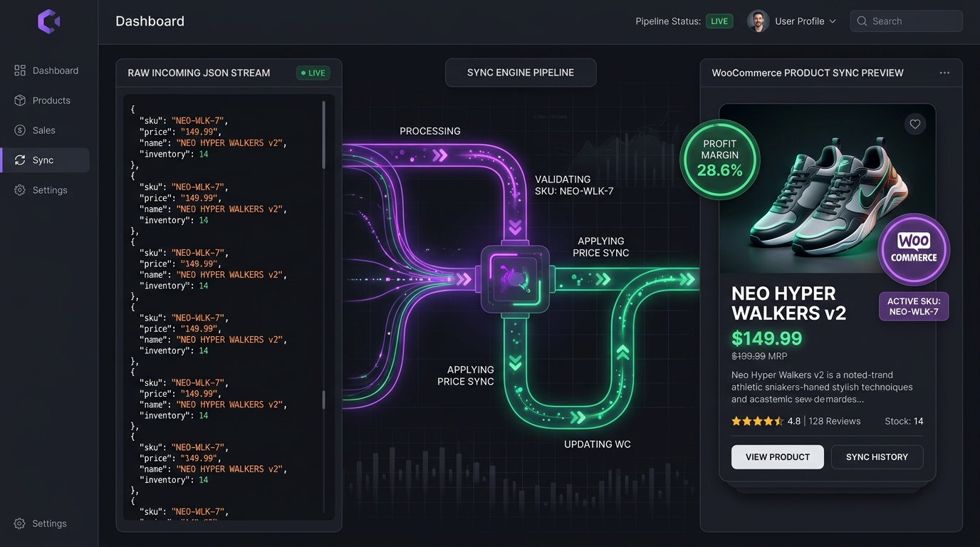Image resolution: width=980 pixels, height=547 pixels.
Task: Select the Sync sidebar item
Action: (46, 160)
